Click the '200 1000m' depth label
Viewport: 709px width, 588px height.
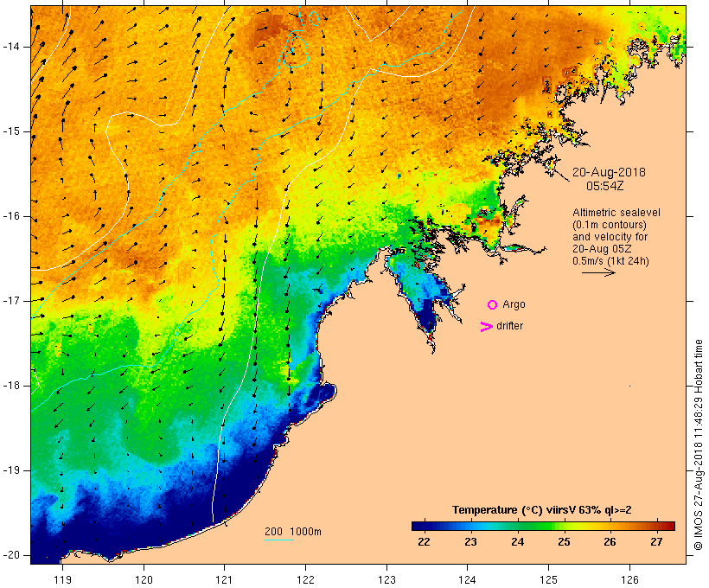pos(293,532)
